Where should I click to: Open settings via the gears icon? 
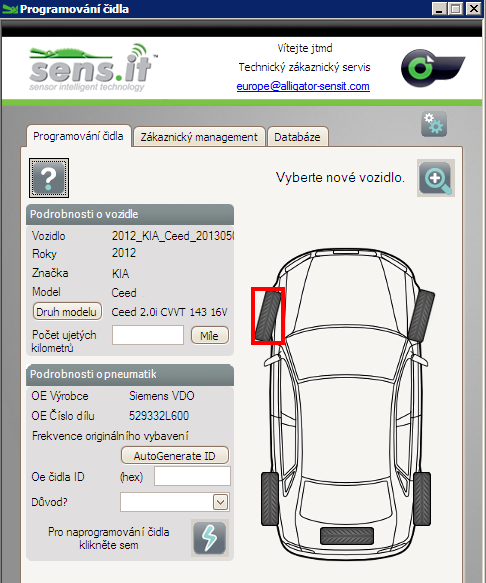tap(434, 124)
